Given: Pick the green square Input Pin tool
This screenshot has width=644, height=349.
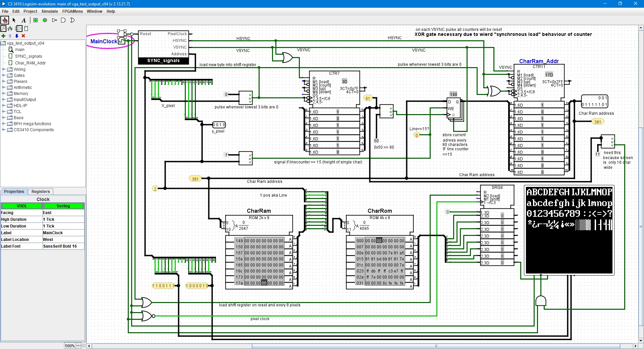Looking at the screenshot, I should [36, 20].
